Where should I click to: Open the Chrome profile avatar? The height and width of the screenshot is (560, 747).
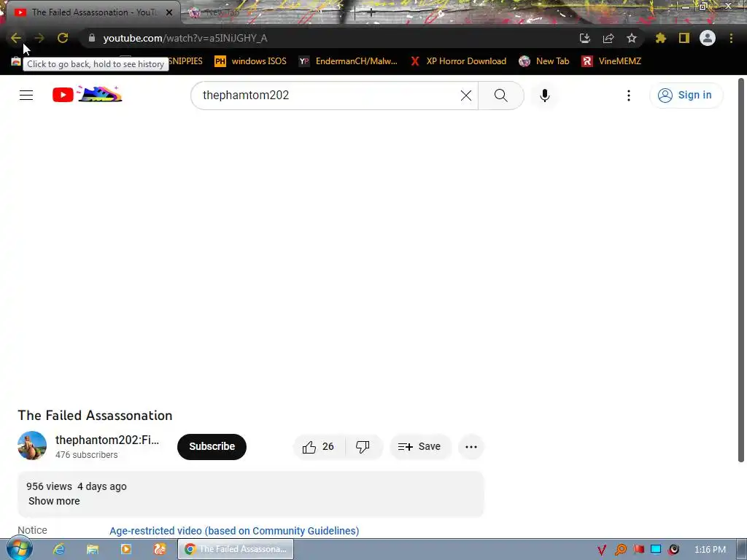click(708, 38)
